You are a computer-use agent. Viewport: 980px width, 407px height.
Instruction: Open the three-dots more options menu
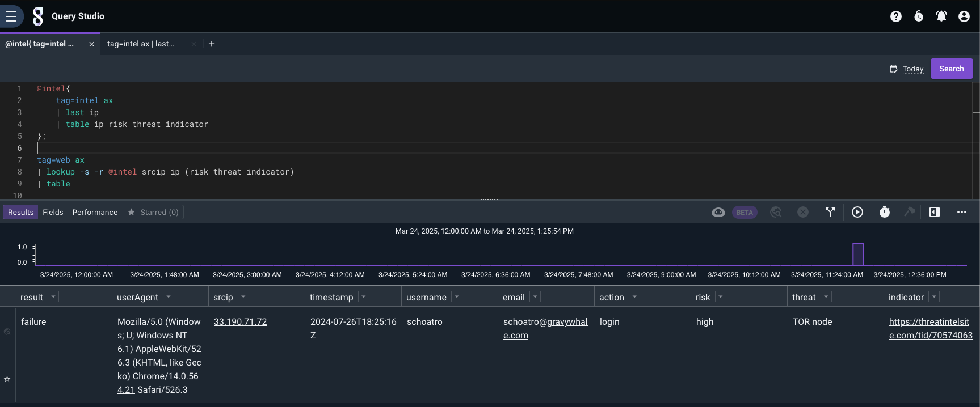pos(962,212)
